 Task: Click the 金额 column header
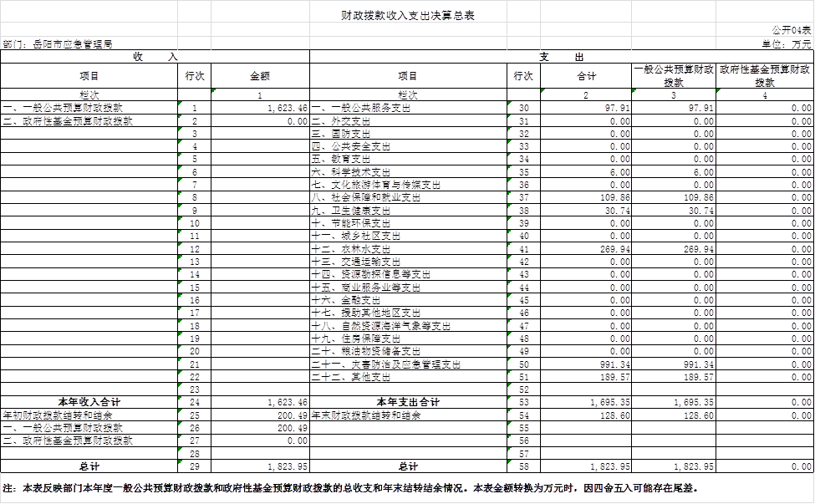260,76
